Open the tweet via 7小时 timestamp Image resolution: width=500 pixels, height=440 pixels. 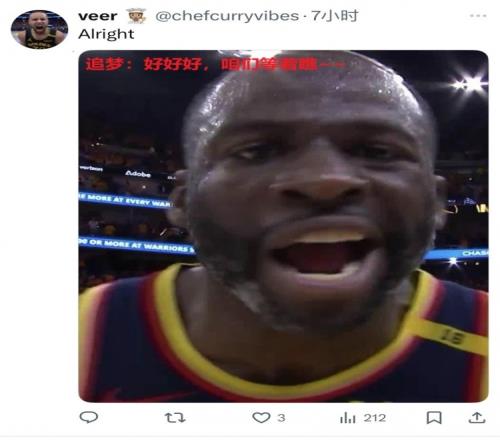tap(334, 16)
